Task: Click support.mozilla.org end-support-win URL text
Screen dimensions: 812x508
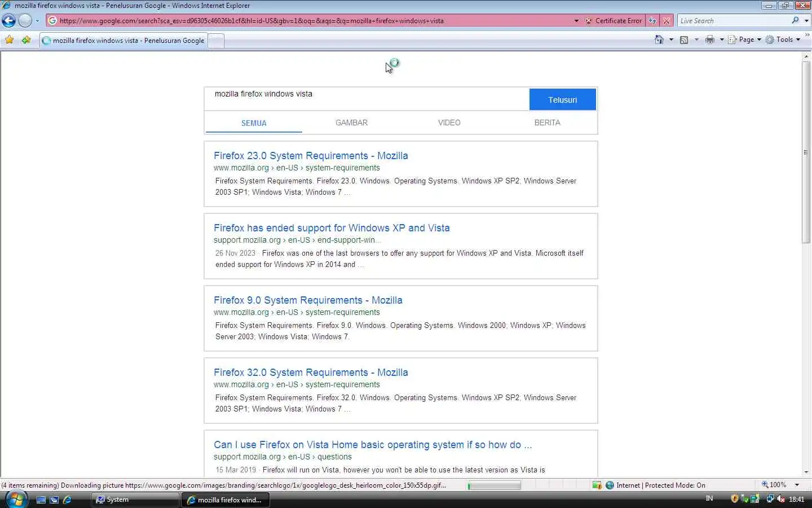Action: click(x=297, y=240)
